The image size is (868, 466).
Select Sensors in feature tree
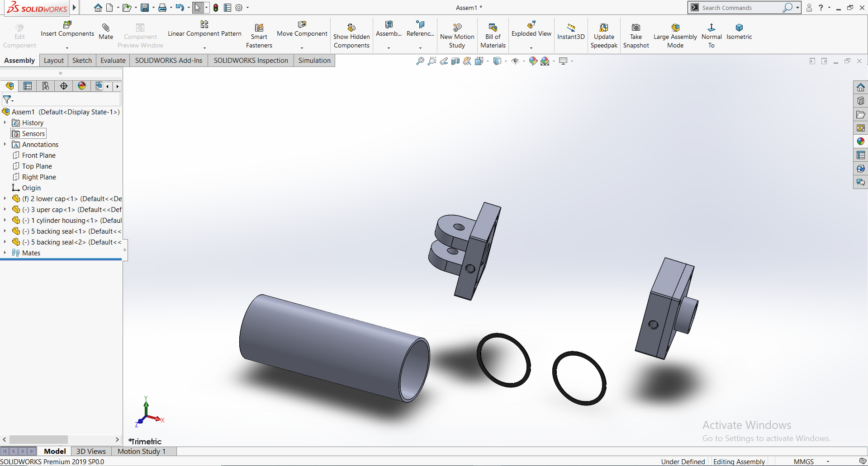(x=28, y=133)
